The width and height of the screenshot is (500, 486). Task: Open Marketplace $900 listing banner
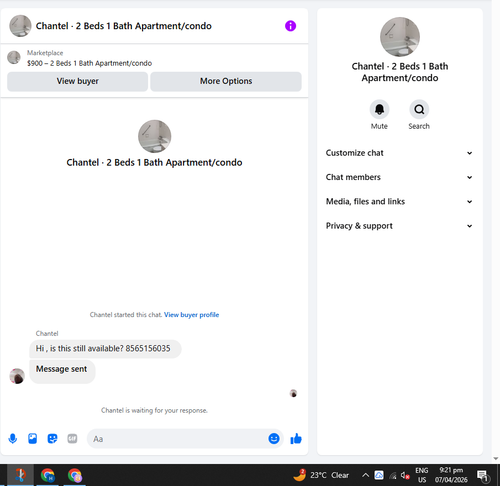[89, 58]
